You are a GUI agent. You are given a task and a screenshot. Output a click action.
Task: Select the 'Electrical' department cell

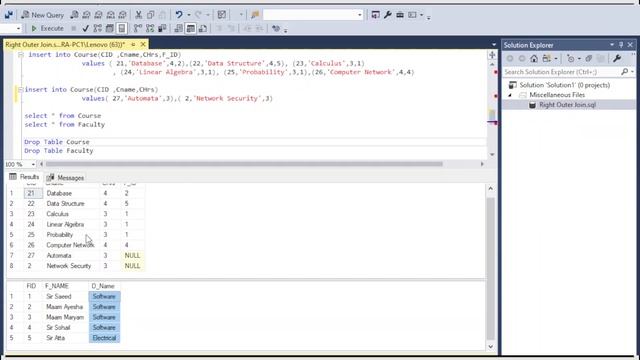click(104, 338)
